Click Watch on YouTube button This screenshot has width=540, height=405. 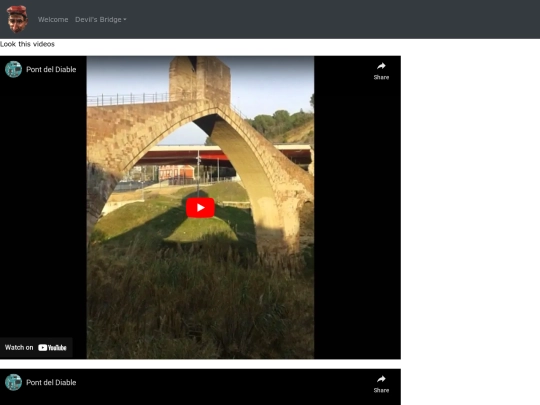click(x=36, y=347)
